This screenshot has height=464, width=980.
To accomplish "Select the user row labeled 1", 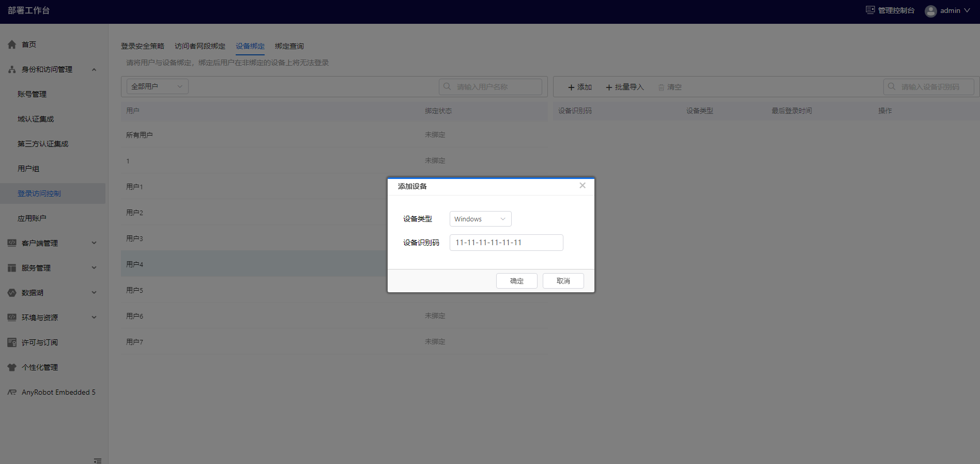I will click(334, 160).
